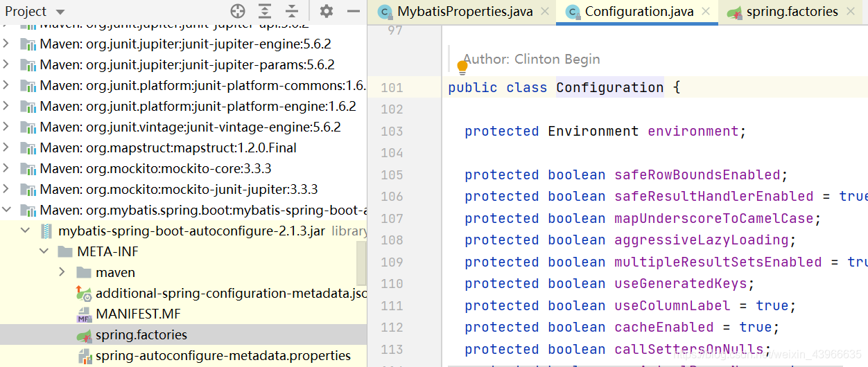The height and width of the screenshot is (367, 868).
Task: Open spring.factories in project tree
Action: (141, 334)
